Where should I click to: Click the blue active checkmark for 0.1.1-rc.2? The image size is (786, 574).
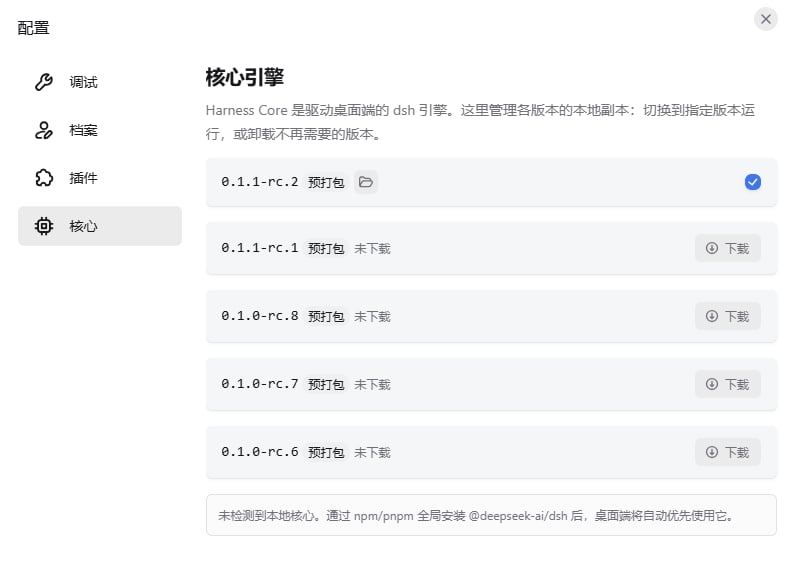coord(752,182)
